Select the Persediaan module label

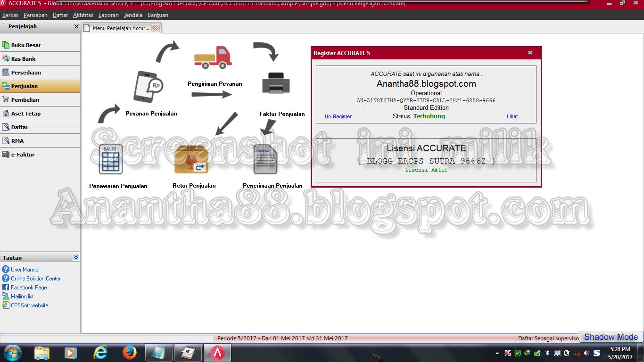[x=26, y=73]
